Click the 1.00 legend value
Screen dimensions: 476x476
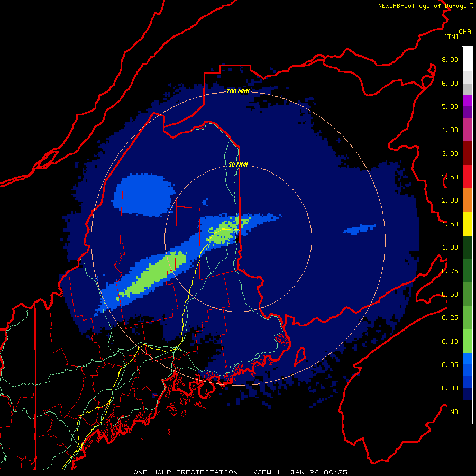point(450,248)
